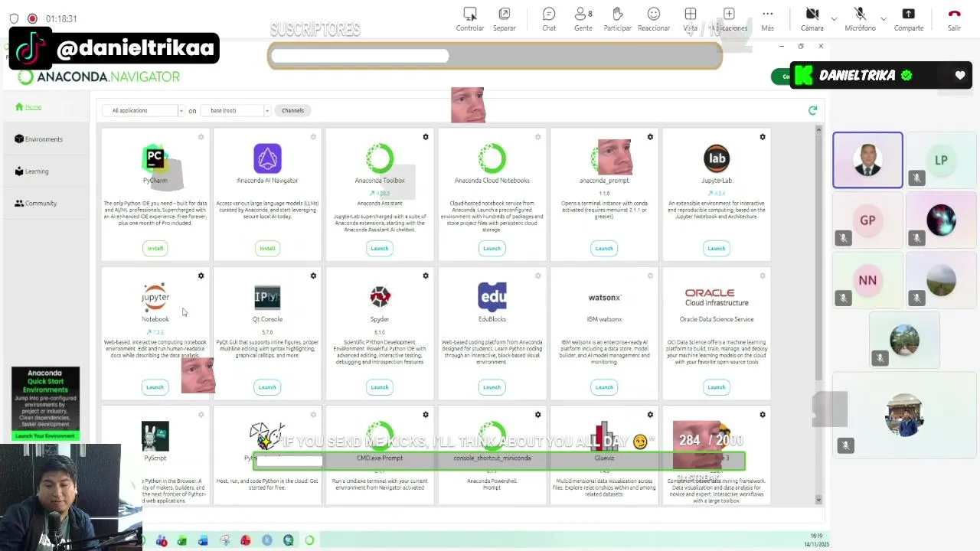Click the Qt Console IPy icon
This screenshot has height=551, width=980.
point(267,297)
